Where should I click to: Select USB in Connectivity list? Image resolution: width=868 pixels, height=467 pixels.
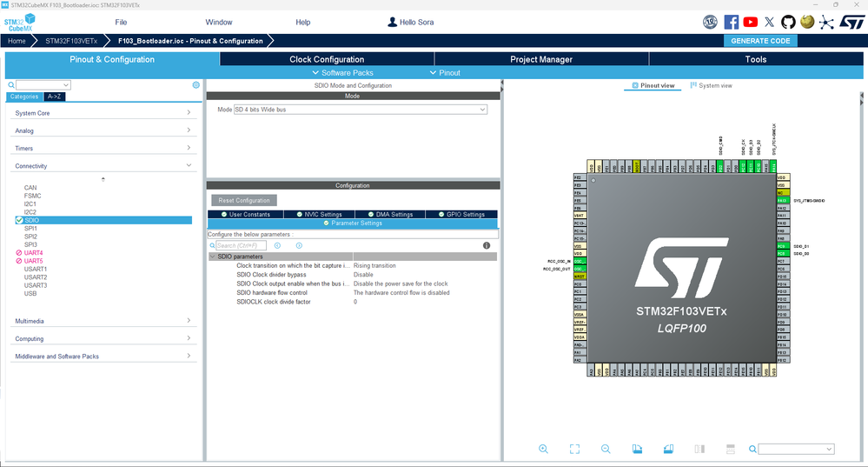click(30, 294)
